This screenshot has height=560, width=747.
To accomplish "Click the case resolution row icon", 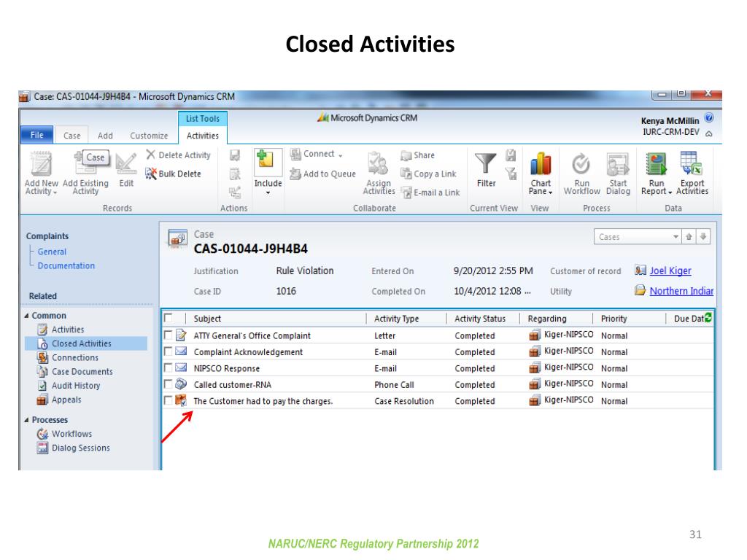I will coord(181,400).
